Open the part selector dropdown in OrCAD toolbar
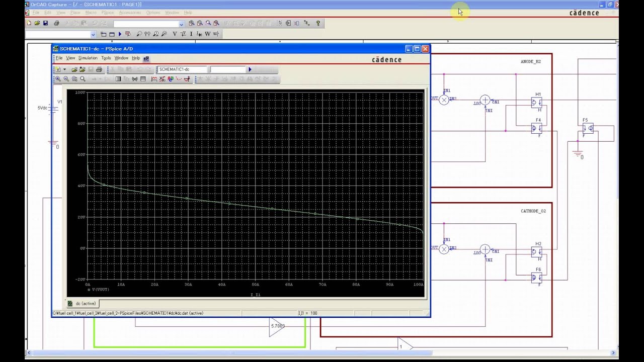The width and height of the screenshot is (644, 362). pyautogui.click(x=181, y=24)
